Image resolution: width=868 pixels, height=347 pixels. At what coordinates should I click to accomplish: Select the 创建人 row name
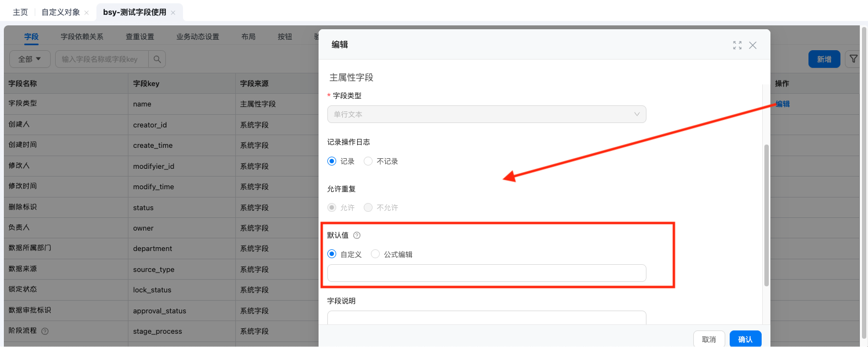19,124
